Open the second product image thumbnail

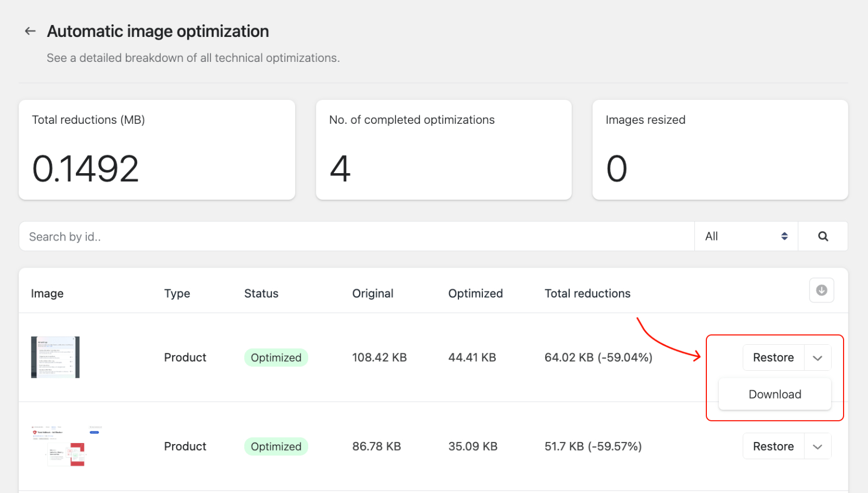coord(66,446)
